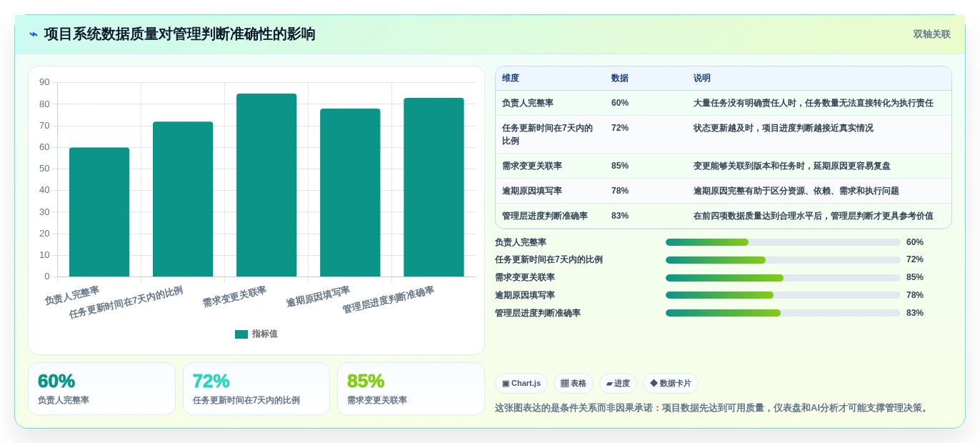Click the 负责人完整率 x-axis label
980x443 pixels.
coord(72,295)
